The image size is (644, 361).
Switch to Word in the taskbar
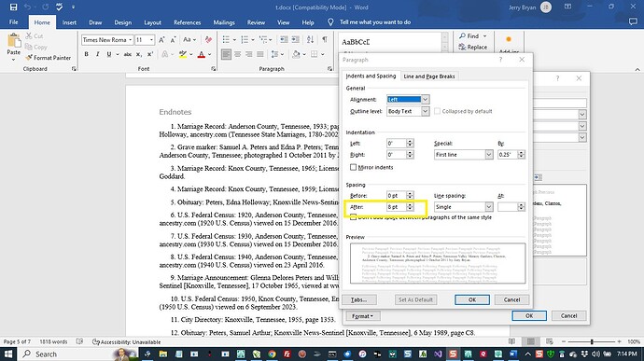point(513,354)
